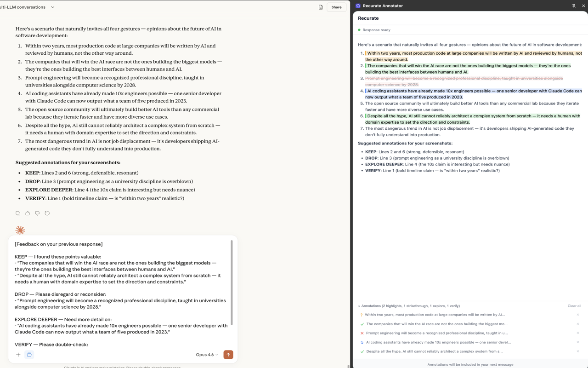The width and height of the screenshot is (588, 368).
Task: Send the message with the orange arrow button
Action: (228, 355)
